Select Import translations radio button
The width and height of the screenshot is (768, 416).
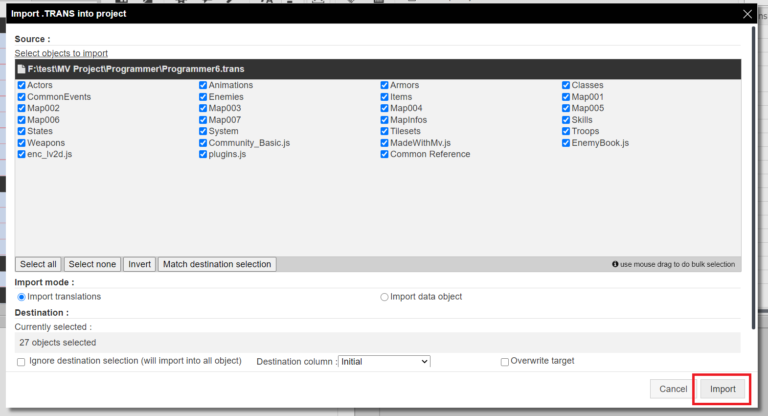pyautogui.click(x=22, y=297)
